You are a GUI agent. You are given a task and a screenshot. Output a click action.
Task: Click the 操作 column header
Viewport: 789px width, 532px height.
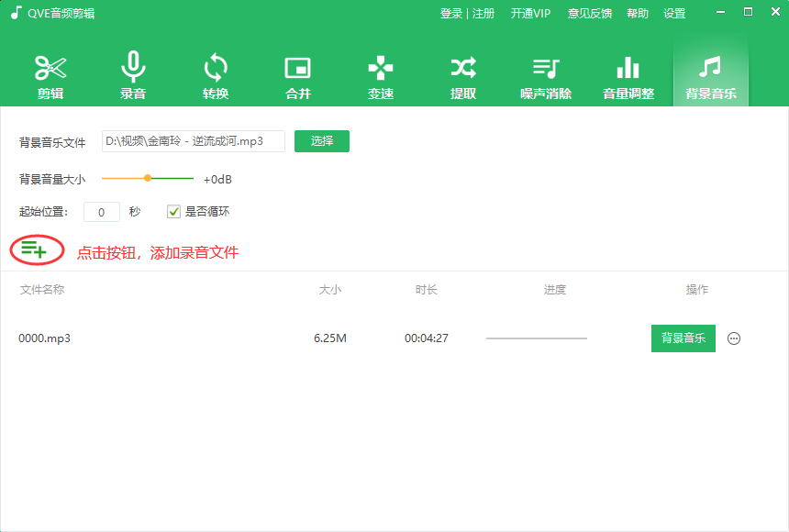[697, 290]
